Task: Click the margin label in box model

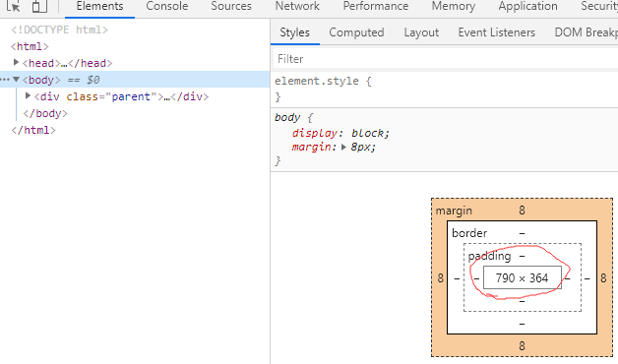Action: pos(454,211)
